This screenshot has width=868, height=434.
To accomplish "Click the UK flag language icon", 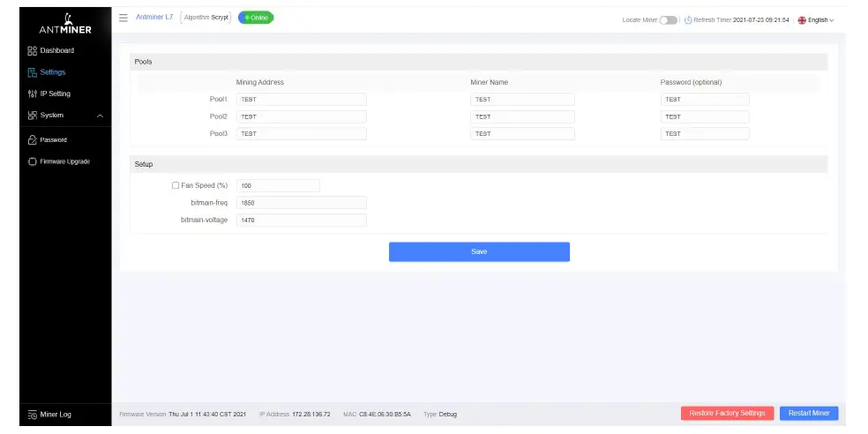I will 802,20.
